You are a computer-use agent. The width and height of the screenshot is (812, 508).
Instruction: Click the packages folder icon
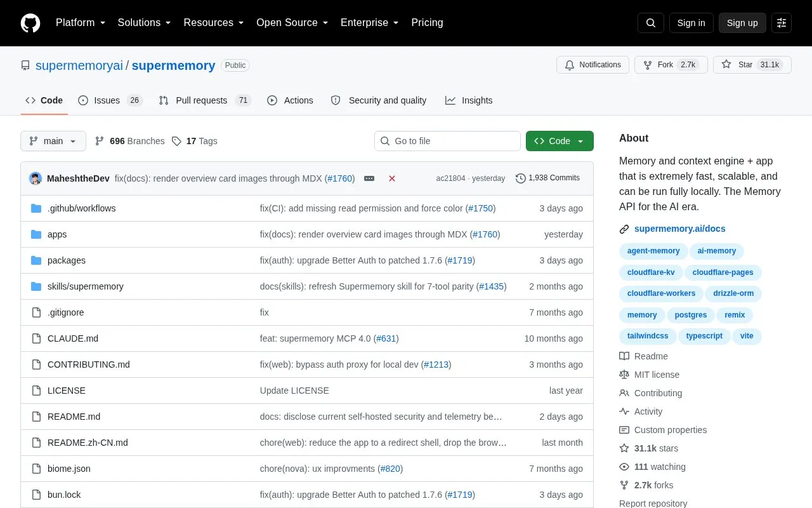pyautogui.click(x=36, y=260)
